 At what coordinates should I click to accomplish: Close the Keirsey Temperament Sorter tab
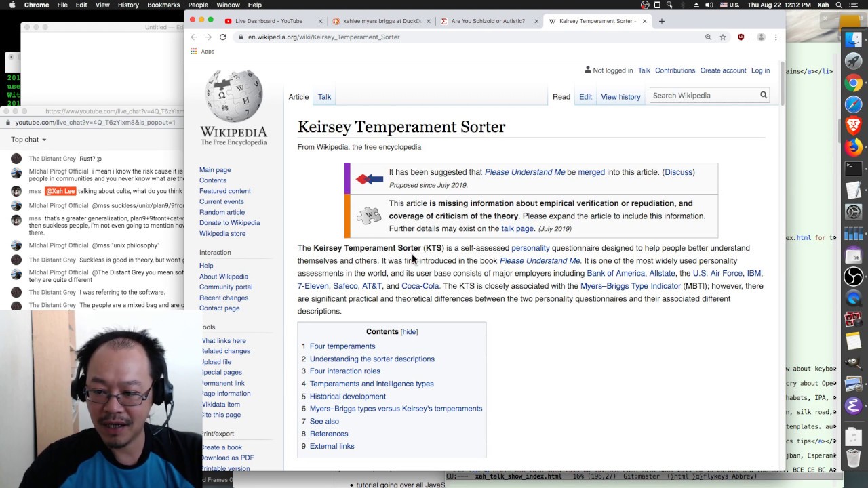click(644, 21)
